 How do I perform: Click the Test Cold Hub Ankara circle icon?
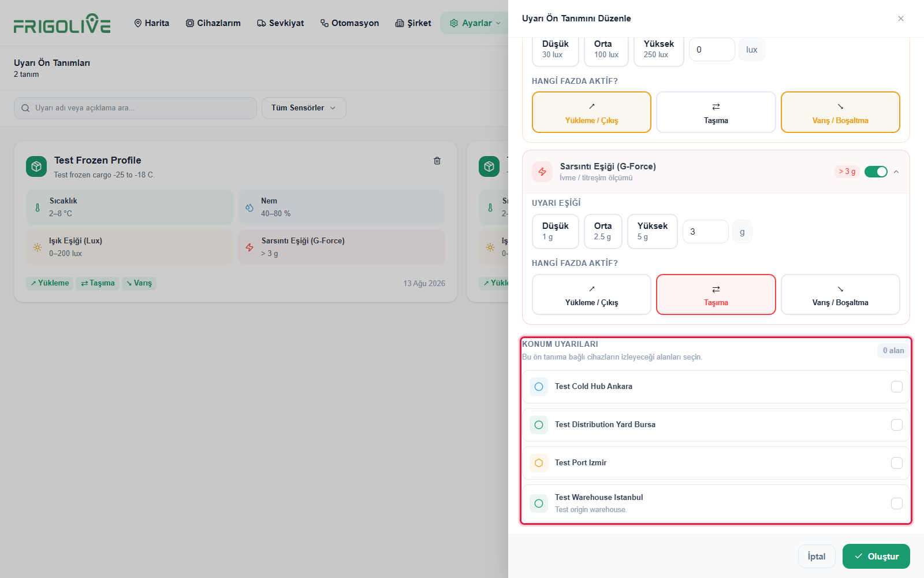[539, 387]
